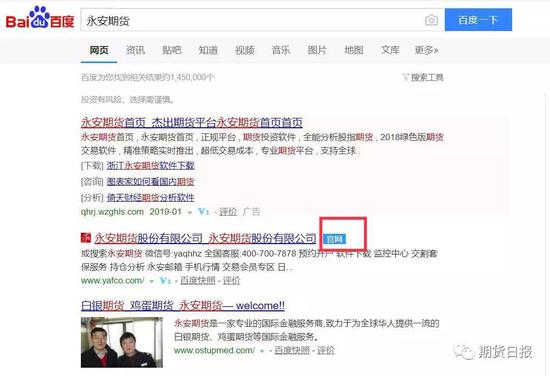Click the blue 官网 badge
550x376 pixels.
tap(334, 239)
